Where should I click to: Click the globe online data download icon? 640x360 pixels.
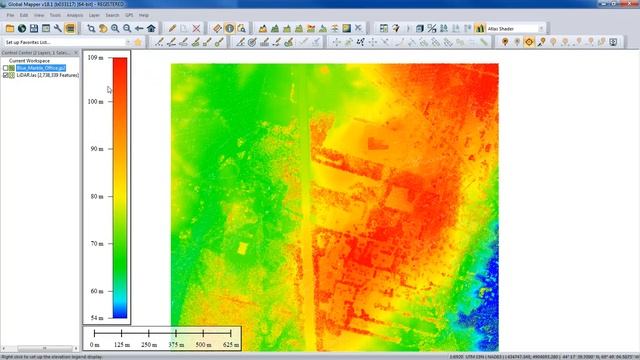pos(22,28)
